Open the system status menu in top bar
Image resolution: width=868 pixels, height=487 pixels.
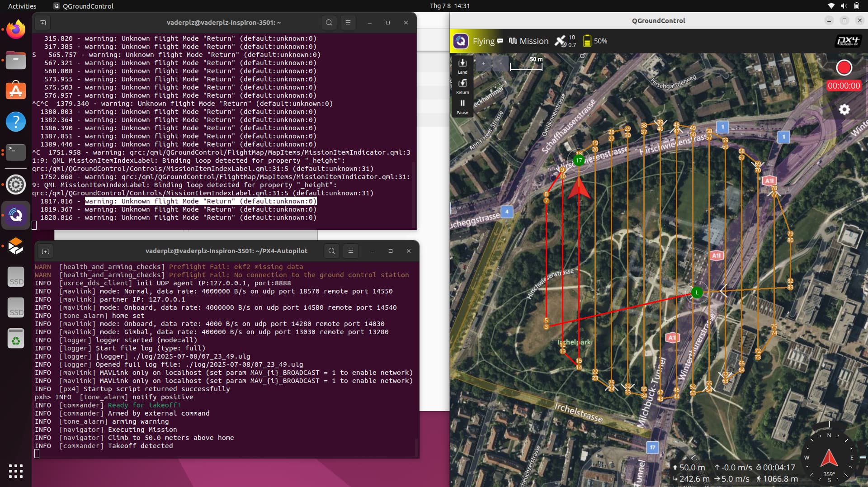844,6
